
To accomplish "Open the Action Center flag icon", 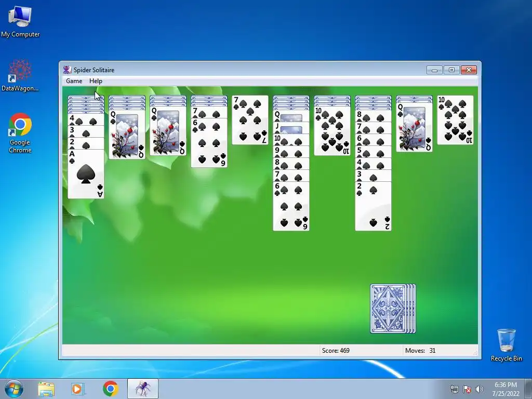I will 467,389.
